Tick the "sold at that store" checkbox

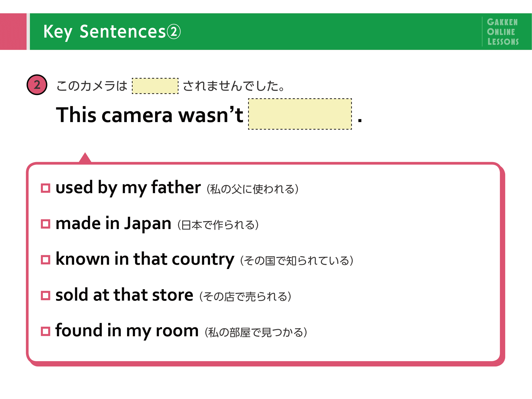point(45,296)
